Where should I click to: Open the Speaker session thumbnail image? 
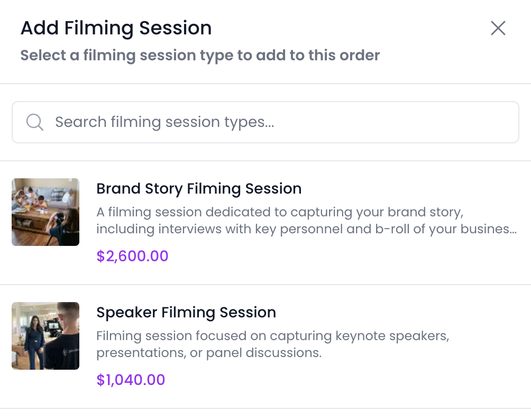45,336
